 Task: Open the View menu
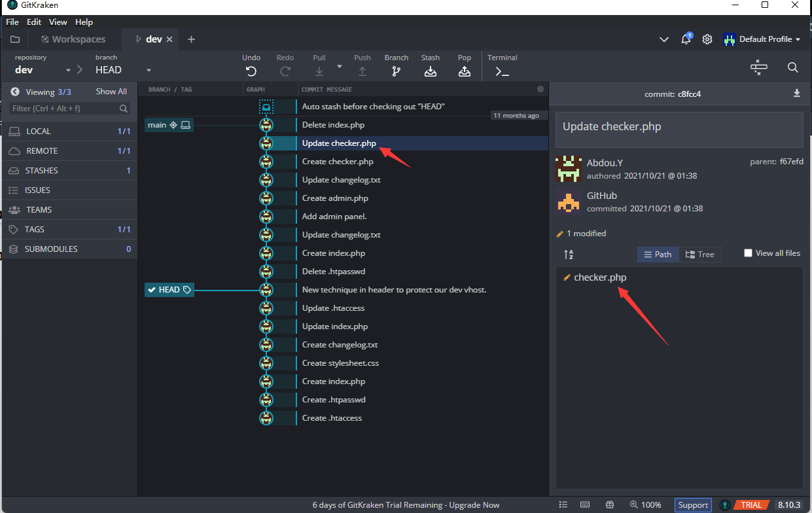pos(58,22)
